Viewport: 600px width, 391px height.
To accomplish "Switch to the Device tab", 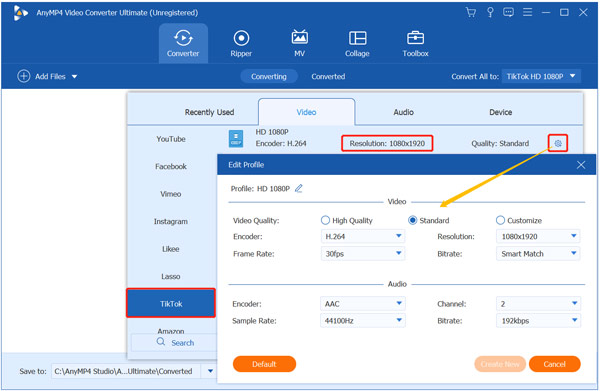I will (500, 112).
